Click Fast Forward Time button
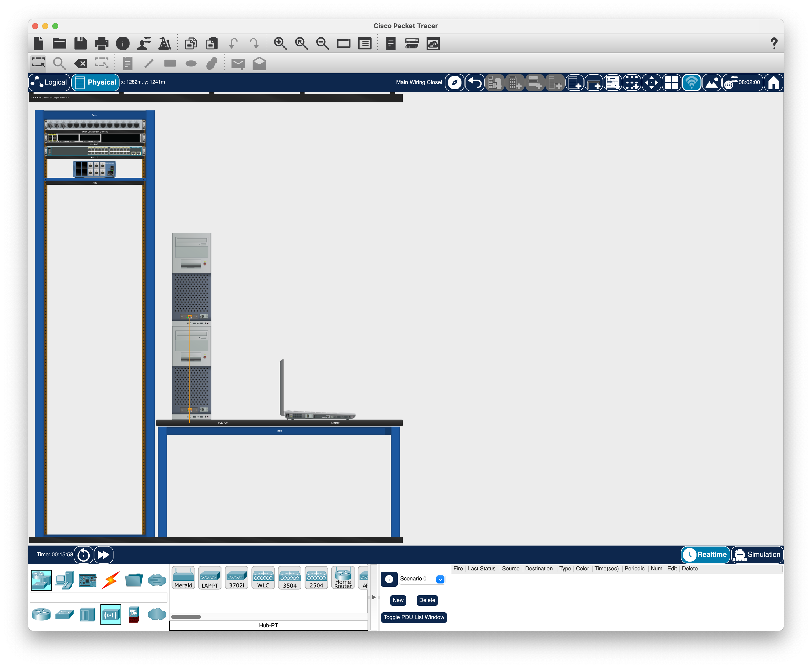The image size is (812, 668). (103, 555)
